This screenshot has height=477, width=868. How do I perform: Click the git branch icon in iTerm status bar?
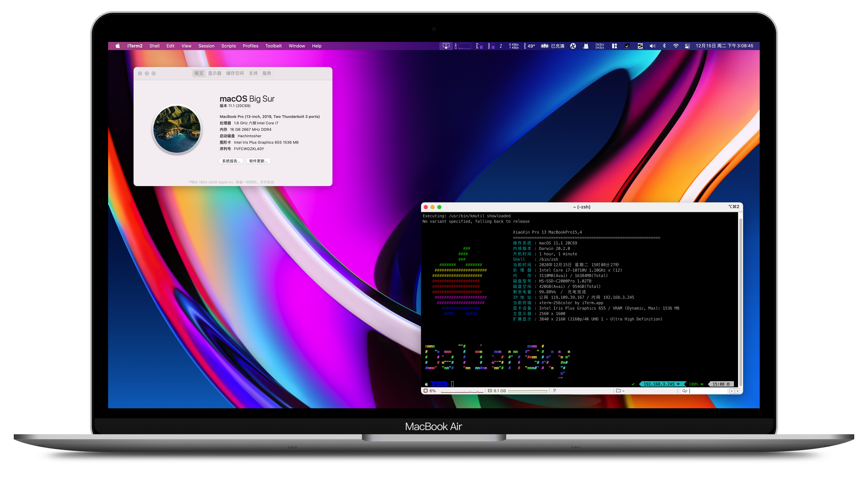[x=554, y=391]
